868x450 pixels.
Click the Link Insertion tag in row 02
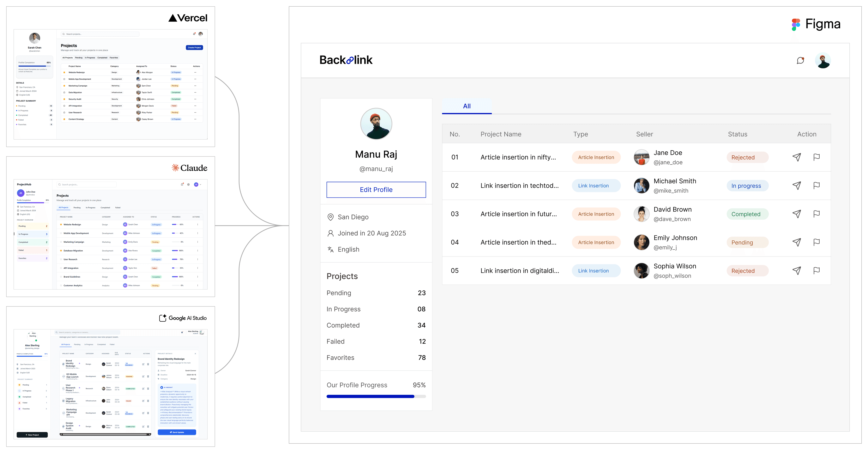tap(596, 186)
